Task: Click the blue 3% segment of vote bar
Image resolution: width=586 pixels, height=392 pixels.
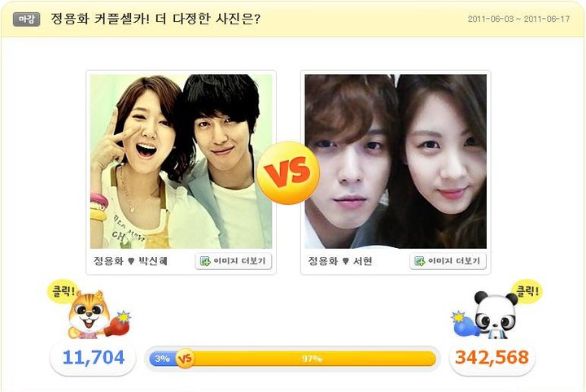Action: [163, 359]
